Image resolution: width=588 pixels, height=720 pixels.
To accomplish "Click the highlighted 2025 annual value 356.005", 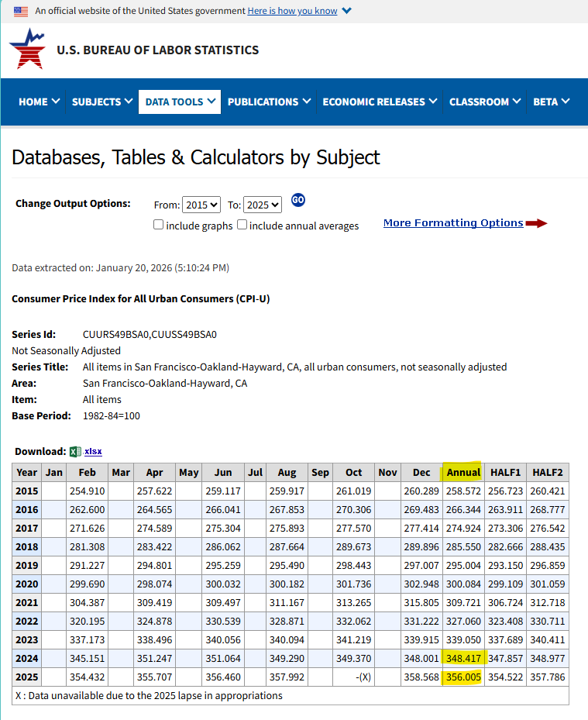I will click(x=463, y=677).
